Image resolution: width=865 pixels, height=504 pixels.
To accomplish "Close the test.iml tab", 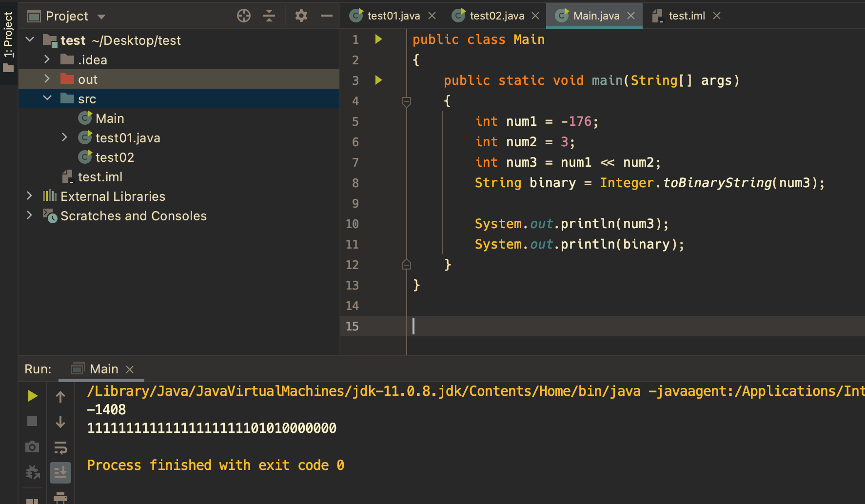I will pyautogui.click(x=717, y=16).
